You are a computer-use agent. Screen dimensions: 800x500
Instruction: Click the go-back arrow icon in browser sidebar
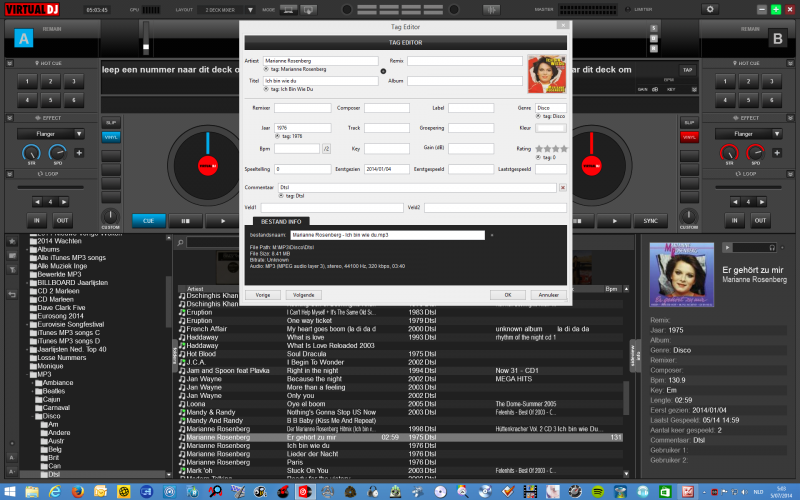(12, 294)
